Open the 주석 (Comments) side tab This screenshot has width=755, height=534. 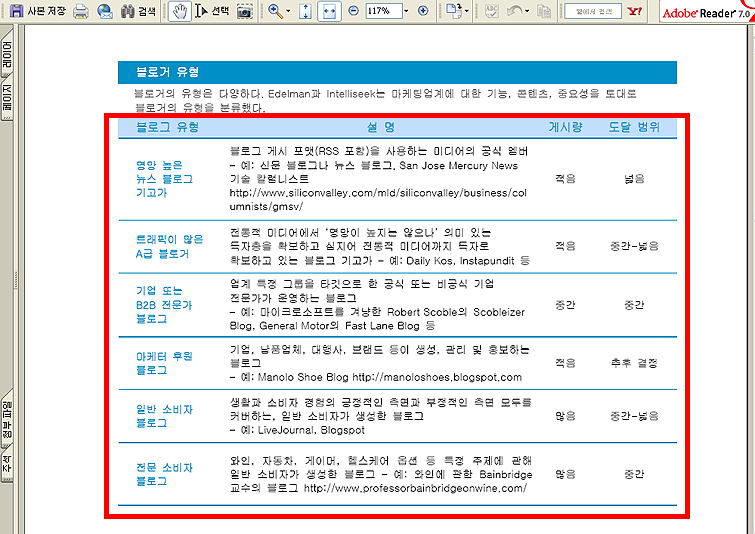click(6, 464)
